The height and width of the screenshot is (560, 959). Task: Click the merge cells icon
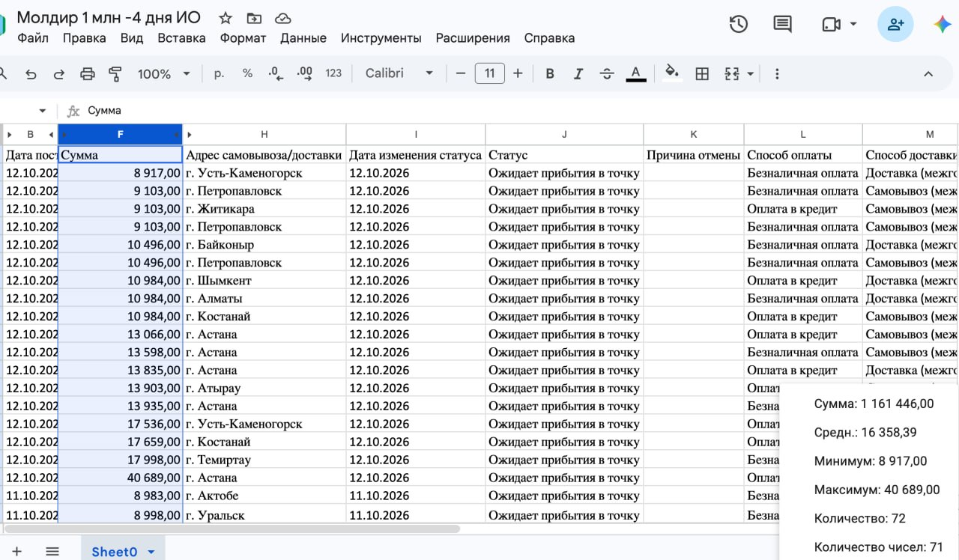click(x=732, y=73)
